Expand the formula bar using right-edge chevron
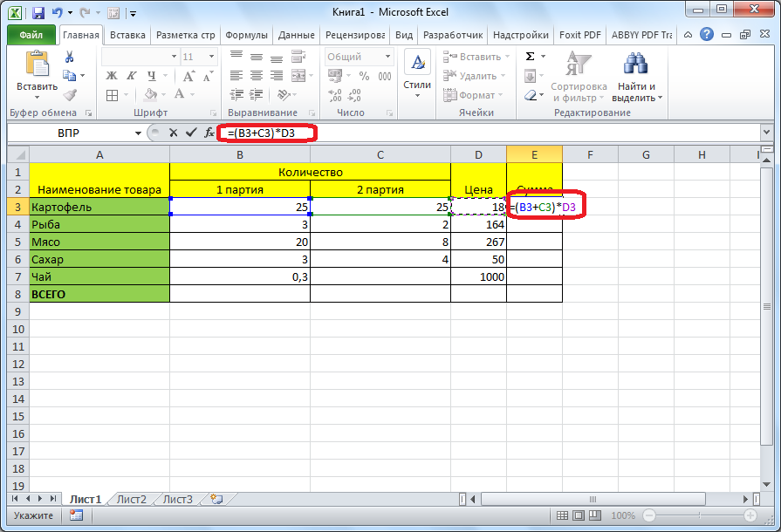 (x=767, y=133)
